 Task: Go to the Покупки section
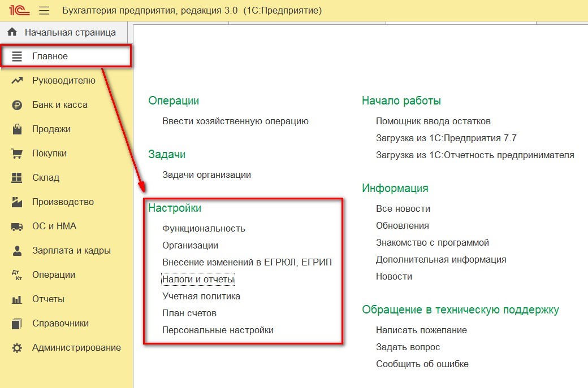pos(66,154)
